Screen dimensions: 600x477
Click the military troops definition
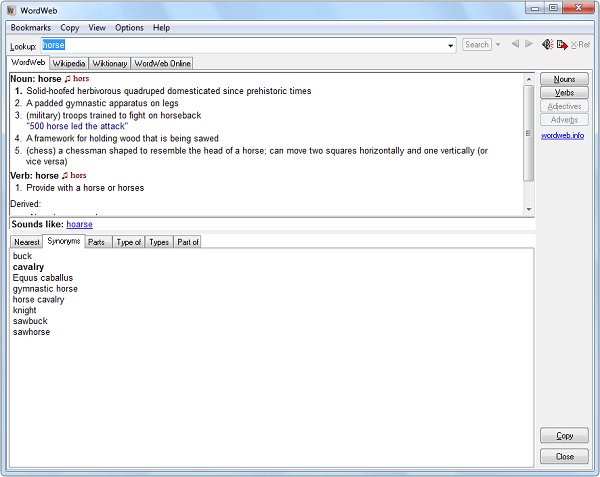113,116
